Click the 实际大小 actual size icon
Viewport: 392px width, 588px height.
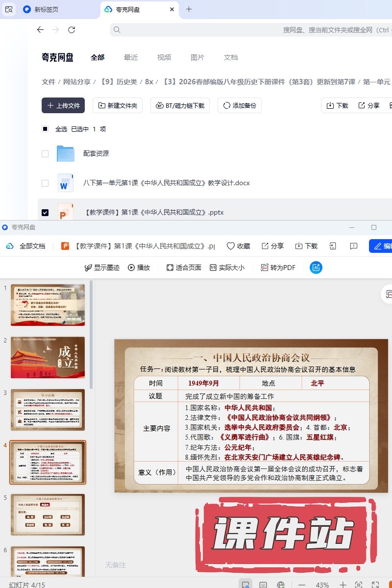click(x=213, y=268)
